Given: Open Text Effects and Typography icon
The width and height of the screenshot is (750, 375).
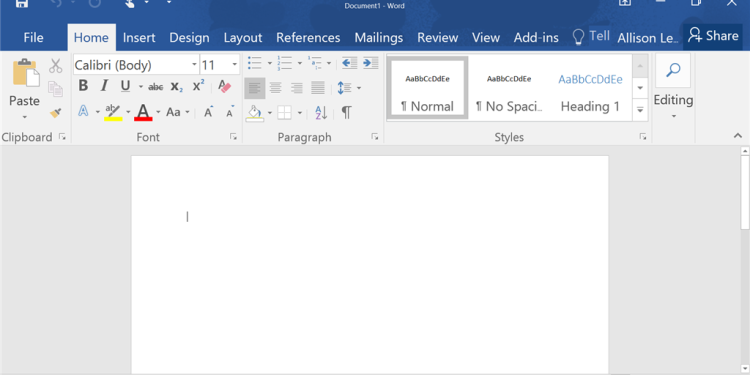Looking at the screenshot, I should [83, 111].
